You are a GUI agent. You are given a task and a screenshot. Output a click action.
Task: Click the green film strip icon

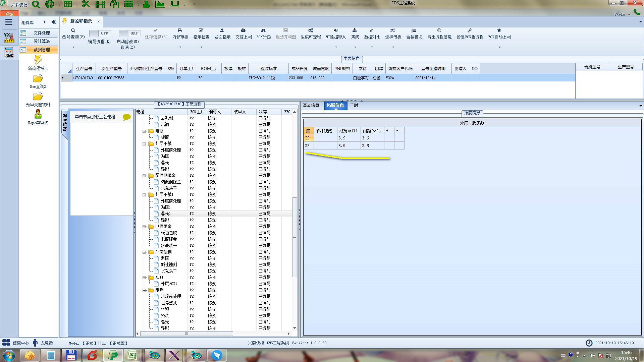(x=100, y=4)
